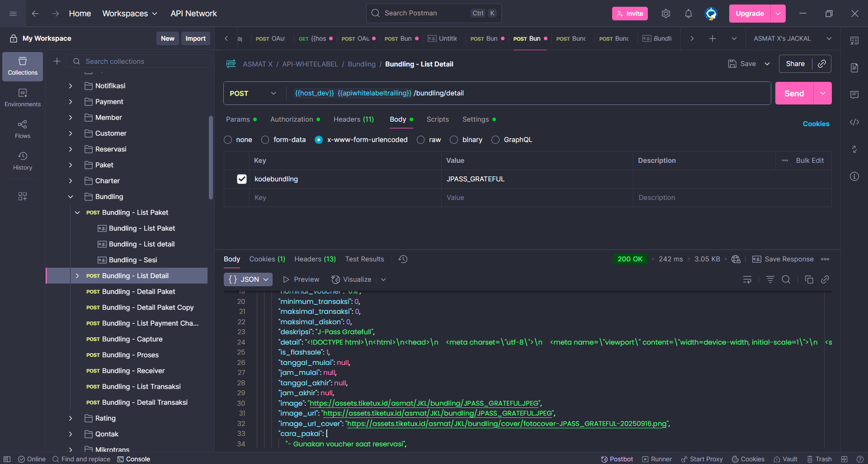This screenshot has height=464, width=868.
Task: Open the code snippet panel icon
Action: pos(854,122)
